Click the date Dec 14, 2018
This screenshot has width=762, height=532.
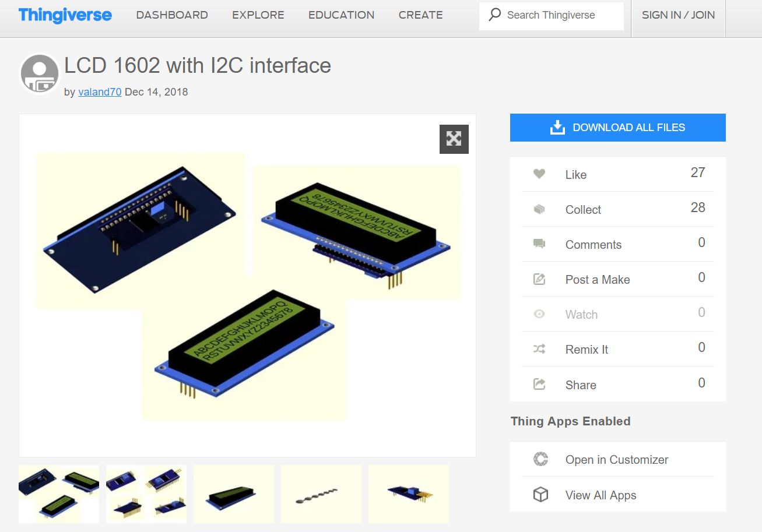click(x=156, y=92)
